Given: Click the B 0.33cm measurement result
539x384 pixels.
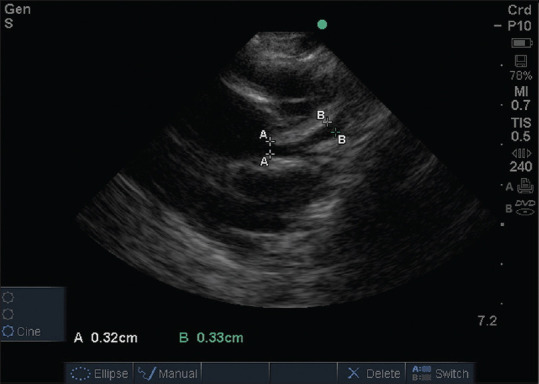Looking at the screenshot, I should (211, 338).
